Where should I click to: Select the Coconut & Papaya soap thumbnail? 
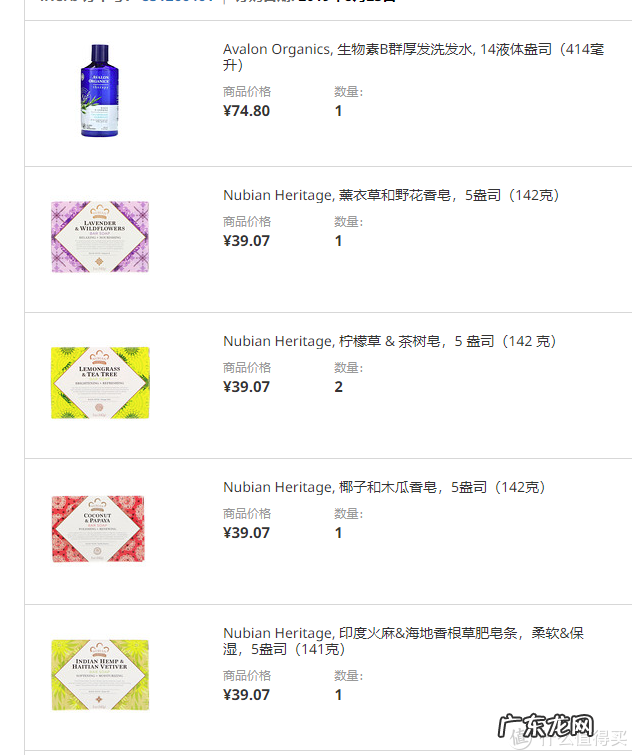point(100,529)
